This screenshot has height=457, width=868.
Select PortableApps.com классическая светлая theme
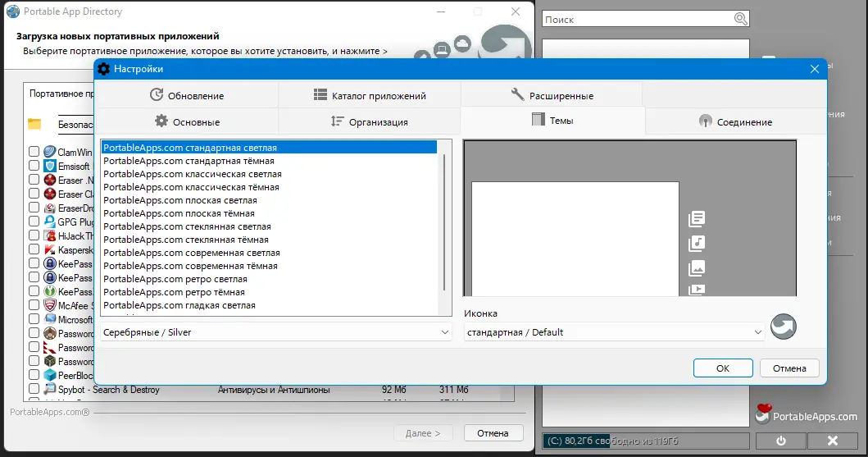coord(269,174)
